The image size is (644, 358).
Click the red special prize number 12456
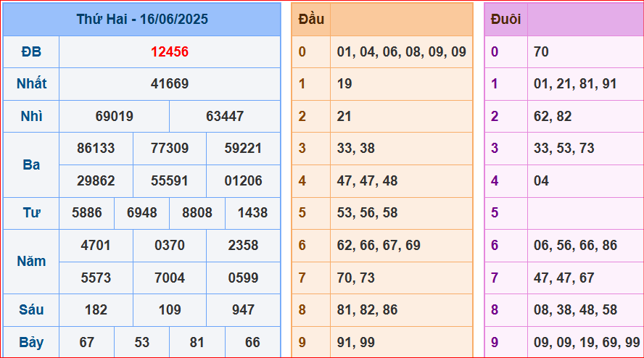pos(170,51)
